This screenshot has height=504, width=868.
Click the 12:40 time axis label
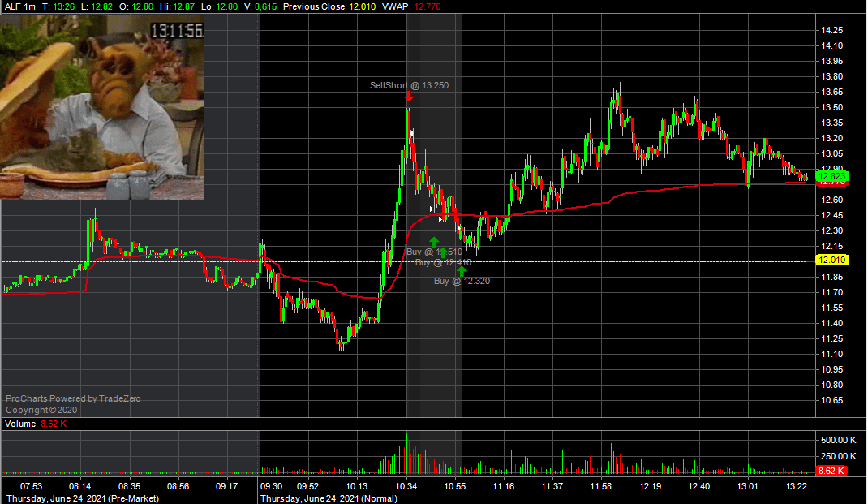coord(698,486)
